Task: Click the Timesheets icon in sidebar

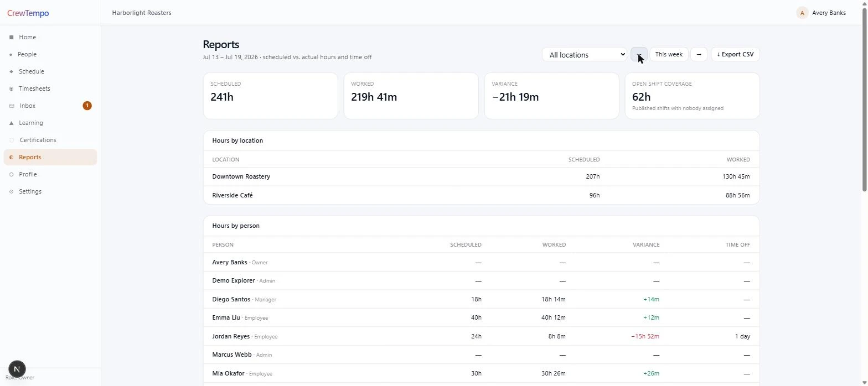Action: (x=12, y=88)
